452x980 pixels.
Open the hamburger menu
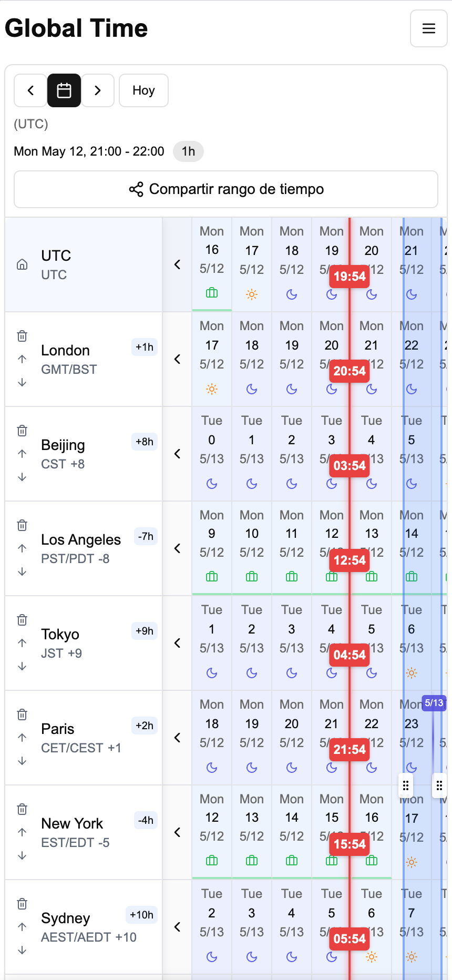pyautogui.click(x=428, y=28)
